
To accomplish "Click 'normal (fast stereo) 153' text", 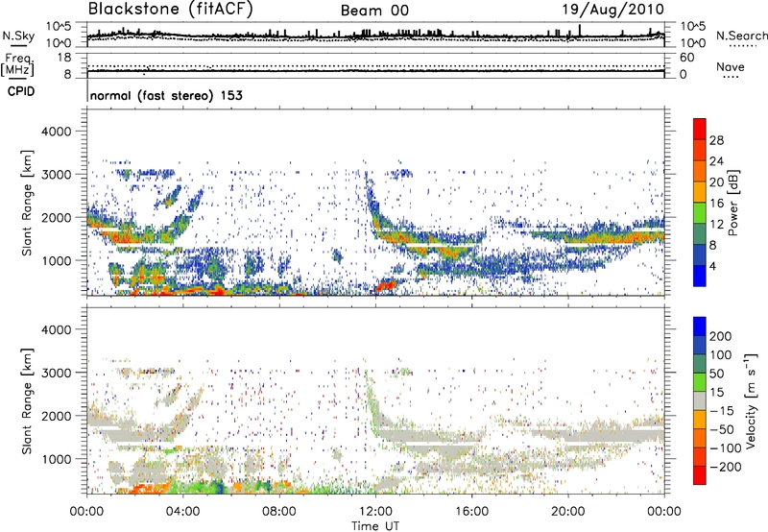I will [x=166, y=95].
